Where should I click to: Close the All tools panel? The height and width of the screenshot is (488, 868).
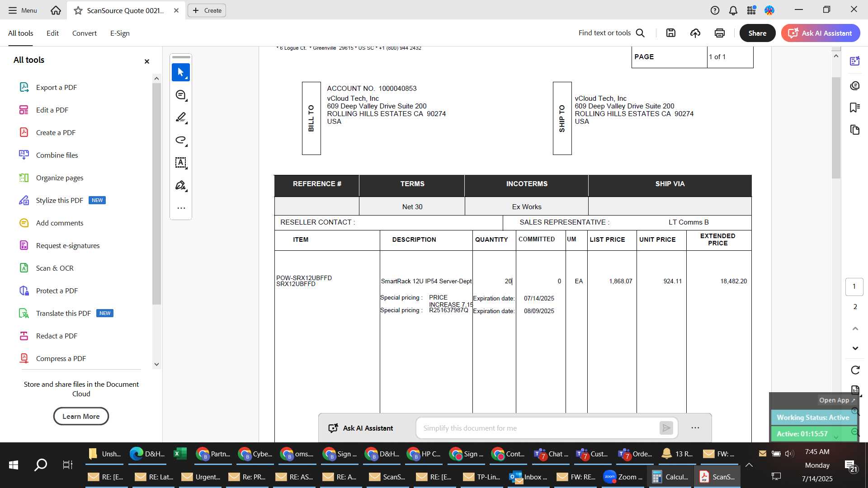pos(146,61)
